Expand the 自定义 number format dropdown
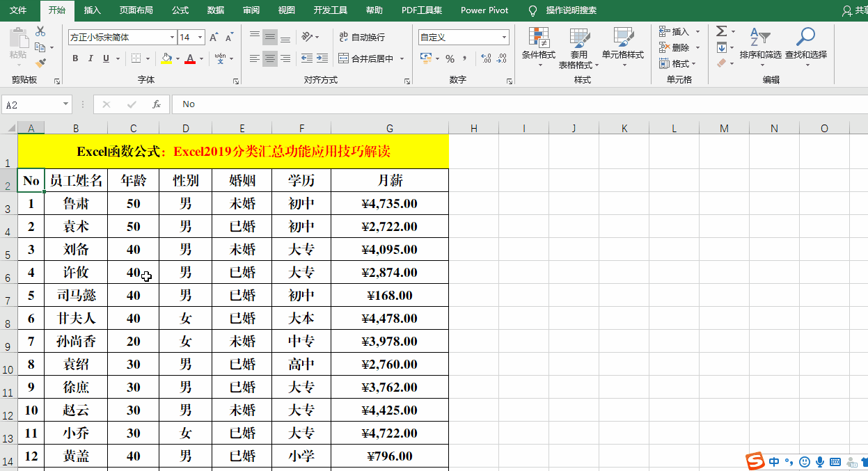Screen dimensions: 868x471 coord(504,38)
